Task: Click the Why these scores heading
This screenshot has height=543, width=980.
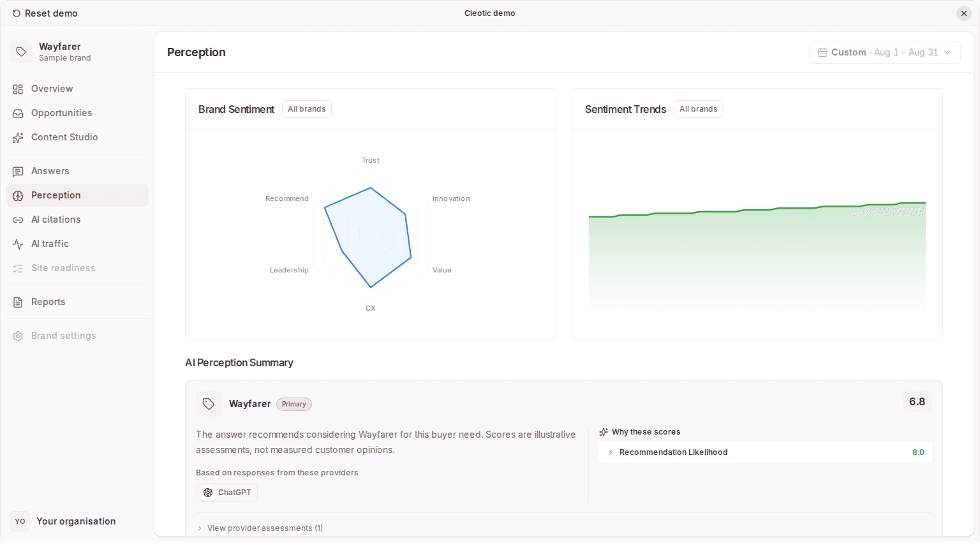Action: click(646, 432)
